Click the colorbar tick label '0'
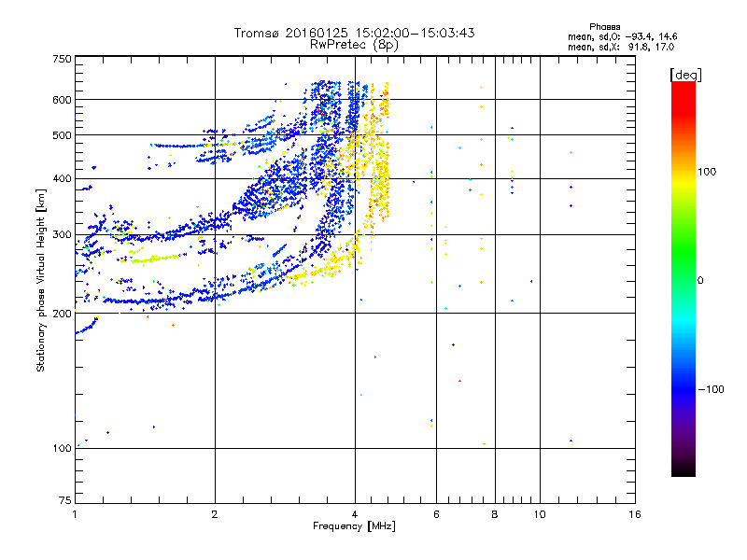This screenshot has width=747, height=560. click(x=700, y=281)
